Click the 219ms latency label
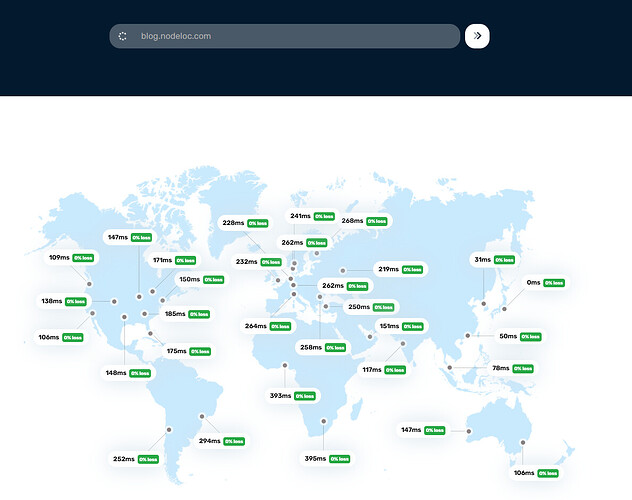 tap(389, 269)
